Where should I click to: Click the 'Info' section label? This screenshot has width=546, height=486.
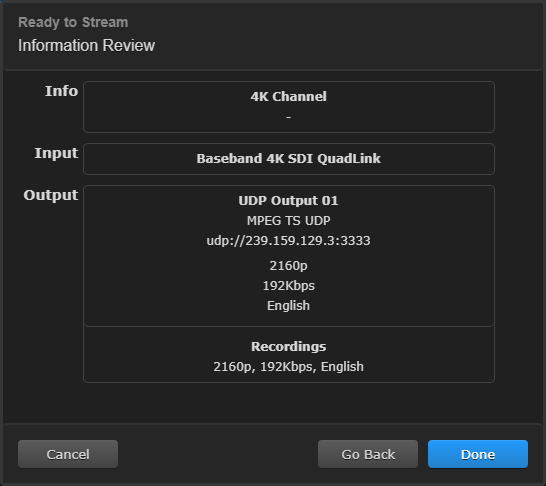click(x=62, y=91)
